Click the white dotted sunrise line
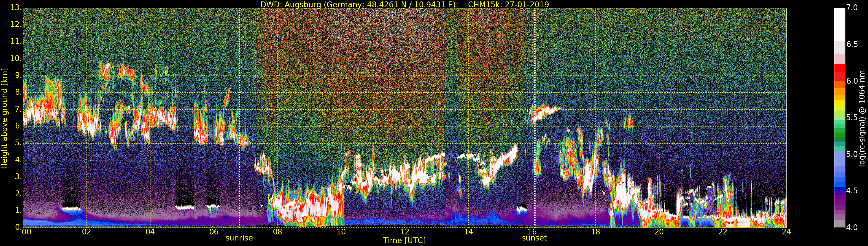 tap(239, 118)
